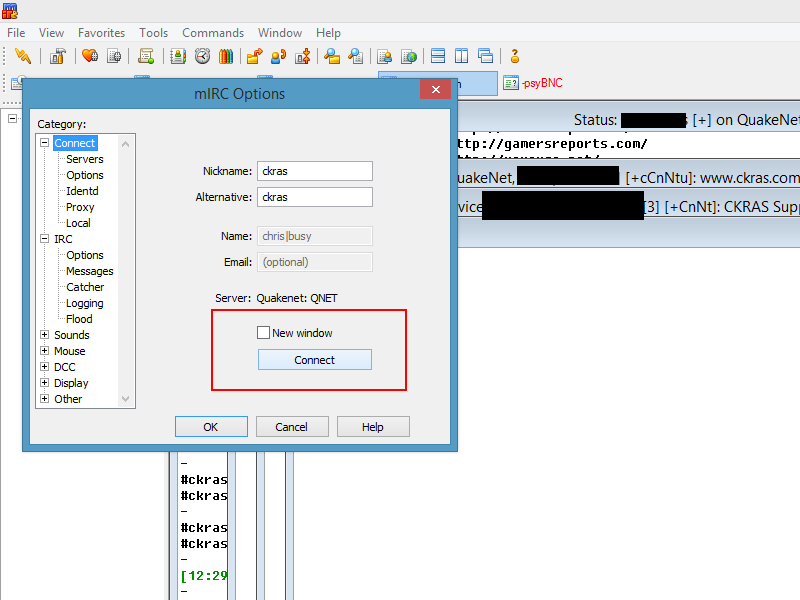Tile windows vertically from toolbar
The width and height of the screenshot is (800, 600).
click(x=461, y=56)
